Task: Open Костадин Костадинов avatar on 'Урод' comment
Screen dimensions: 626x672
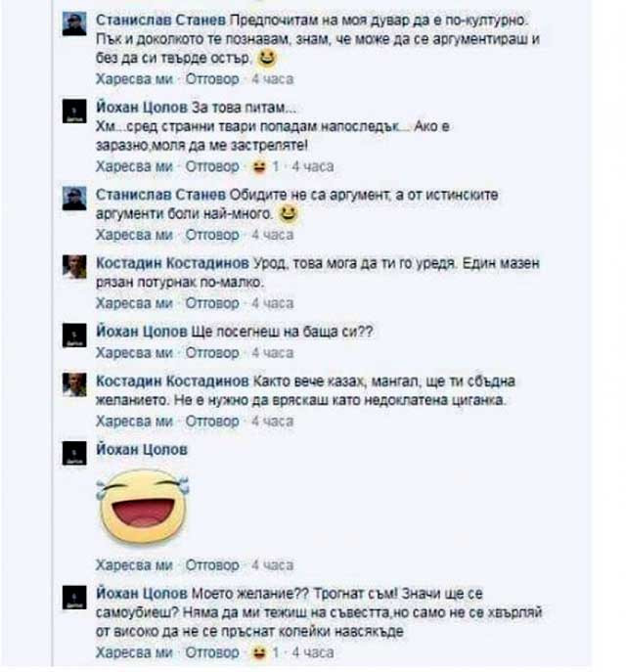Action: pyautogui.click(x=74, y=267)
